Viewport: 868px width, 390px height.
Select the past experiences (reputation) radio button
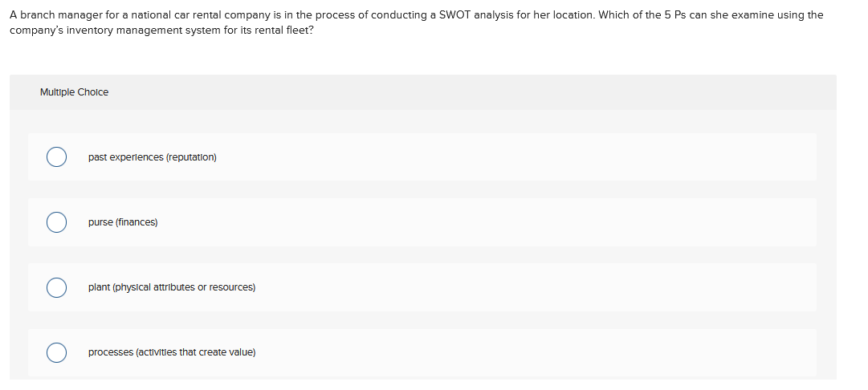pyautogui.click(x=56, y=157)
